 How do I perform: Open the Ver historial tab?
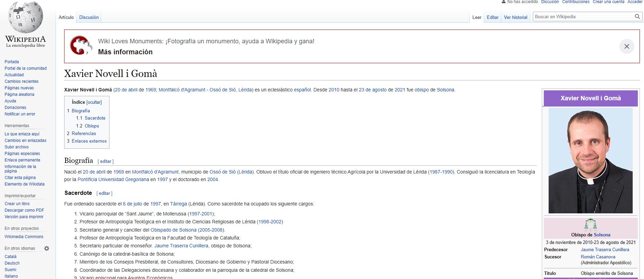[515, 17]
